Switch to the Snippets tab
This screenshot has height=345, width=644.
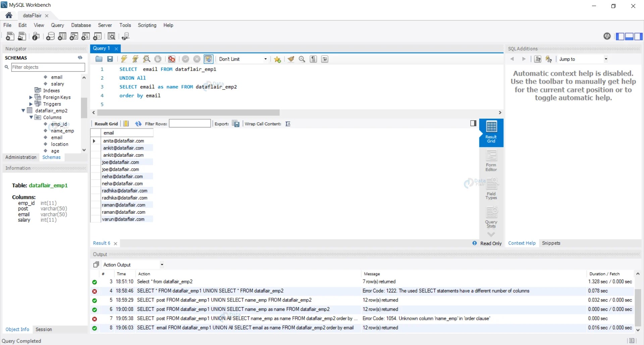tap(551, 243)
